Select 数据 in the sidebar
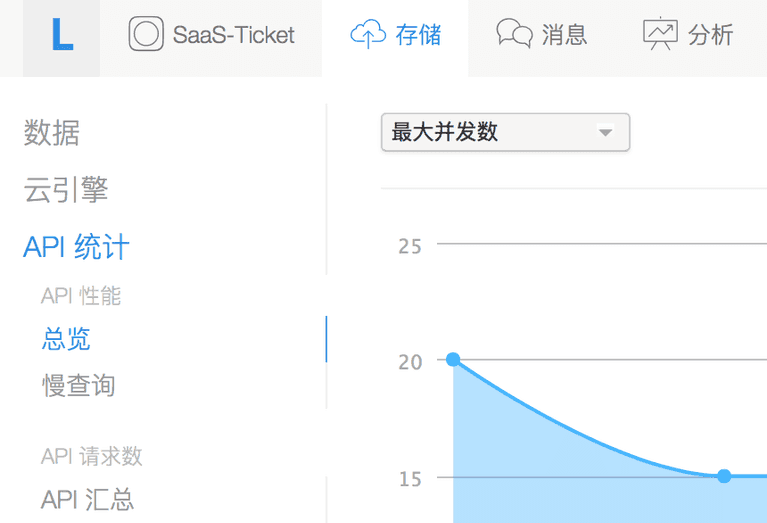 click(52, 133)
